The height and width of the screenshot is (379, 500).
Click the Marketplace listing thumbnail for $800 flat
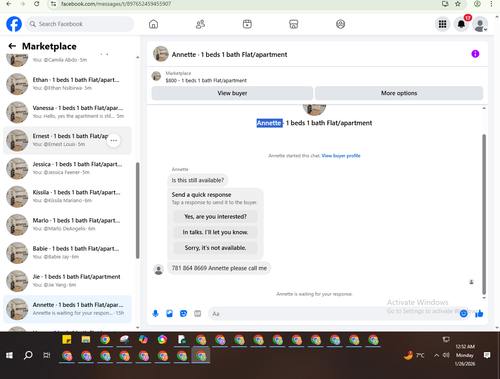click(156, 76)
